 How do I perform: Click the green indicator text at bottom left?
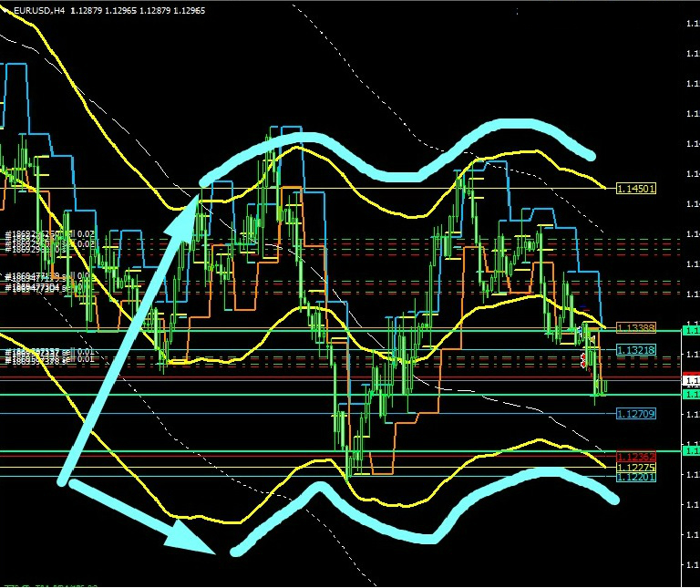point(46,584)
